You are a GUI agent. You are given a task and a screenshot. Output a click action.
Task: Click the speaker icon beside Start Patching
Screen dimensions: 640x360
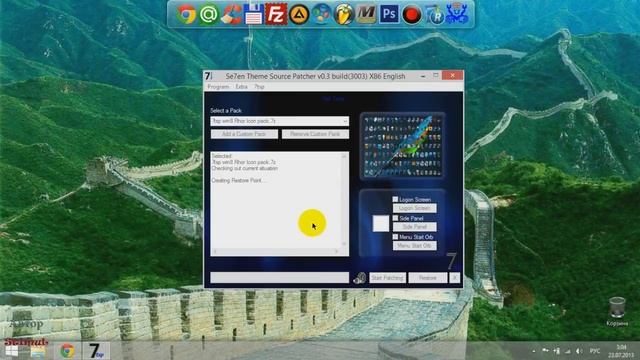tap(359, 278)
